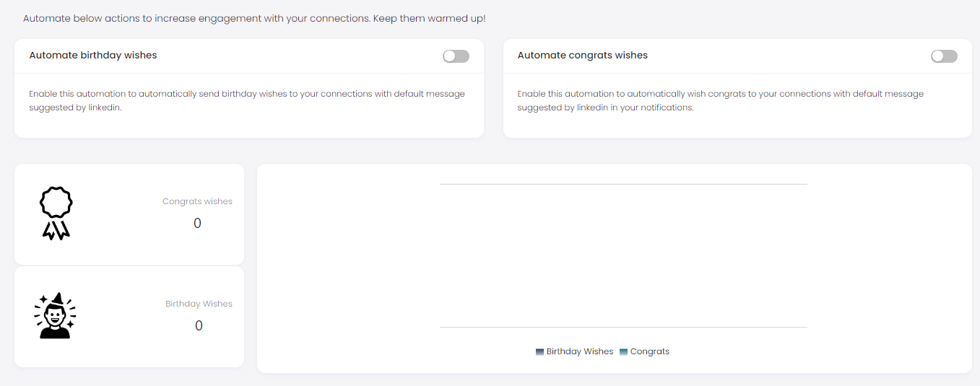Click the "Congrats wishes" stat card label
The height and width of the screenshot is (386, 980).
pos(197,202)
